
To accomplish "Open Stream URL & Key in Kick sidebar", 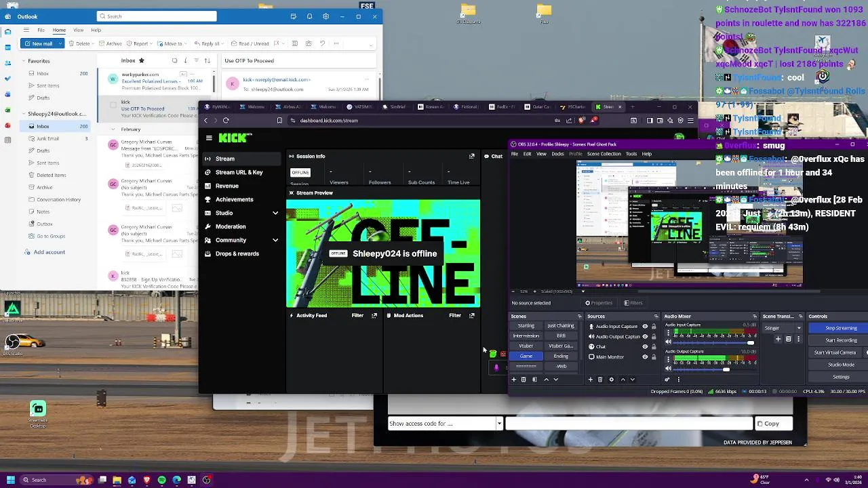I will 239,172.
